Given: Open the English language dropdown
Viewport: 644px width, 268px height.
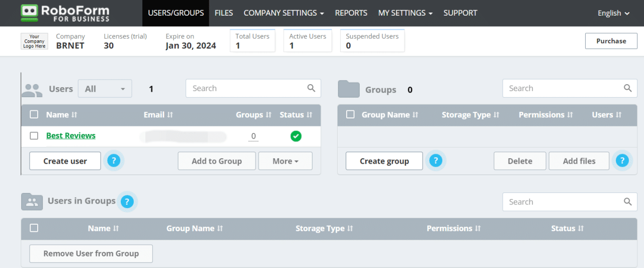Looking at the screenshot, I should 613,13.
